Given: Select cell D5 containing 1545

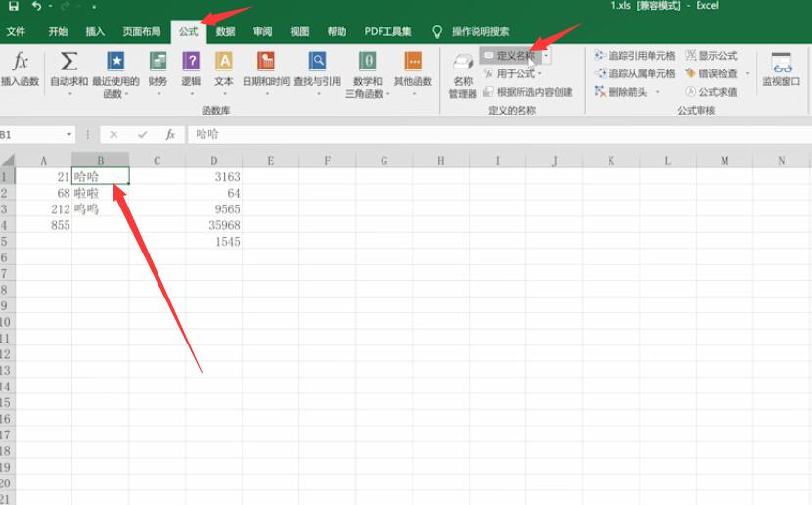Looking at the screenshot, I should [x=214, y=242].
